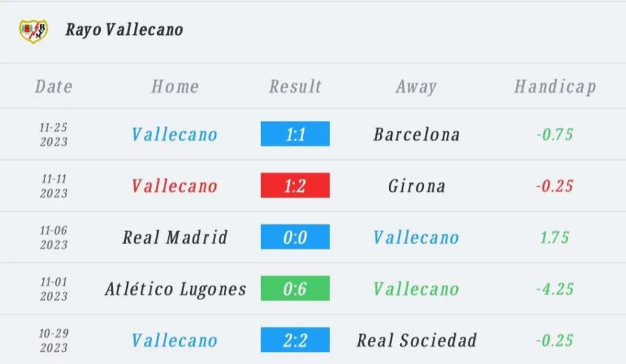Open the 1:1 result badge against Barcelona
This screenshot has height=364, width=626.
point(295,134)
